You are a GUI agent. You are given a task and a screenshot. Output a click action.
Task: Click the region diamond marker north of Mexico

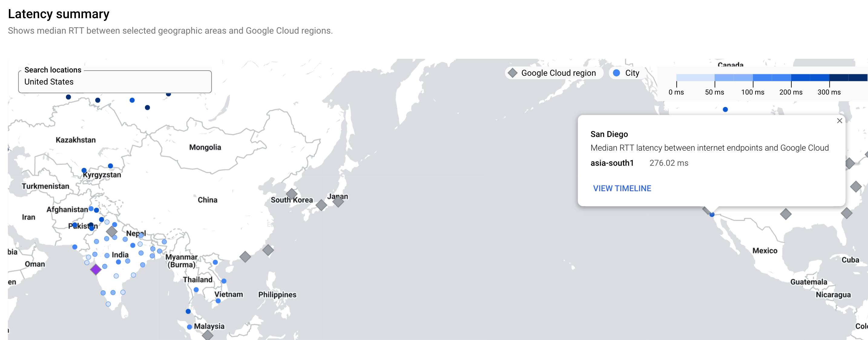[x=785, y=214]
